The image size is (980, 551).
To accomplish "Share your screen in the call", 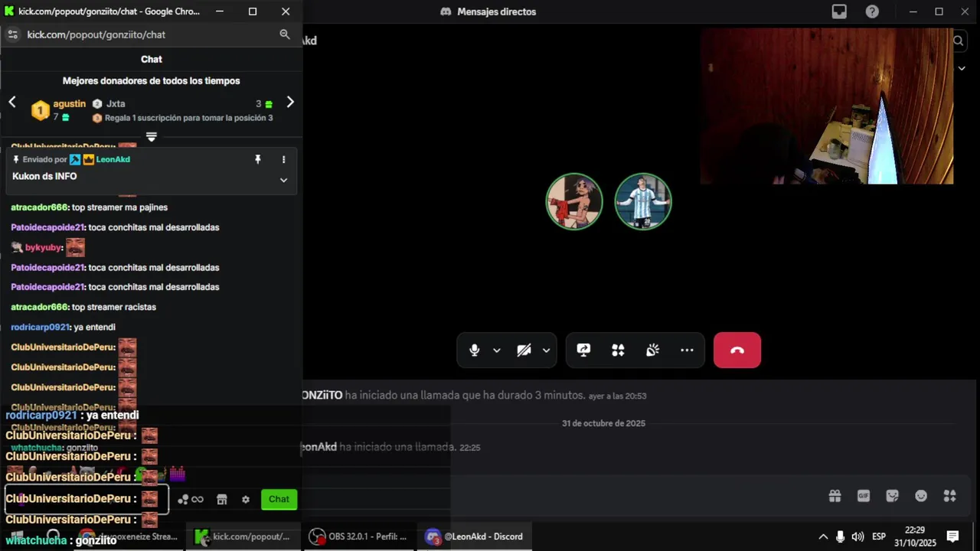I will point(583,350).
